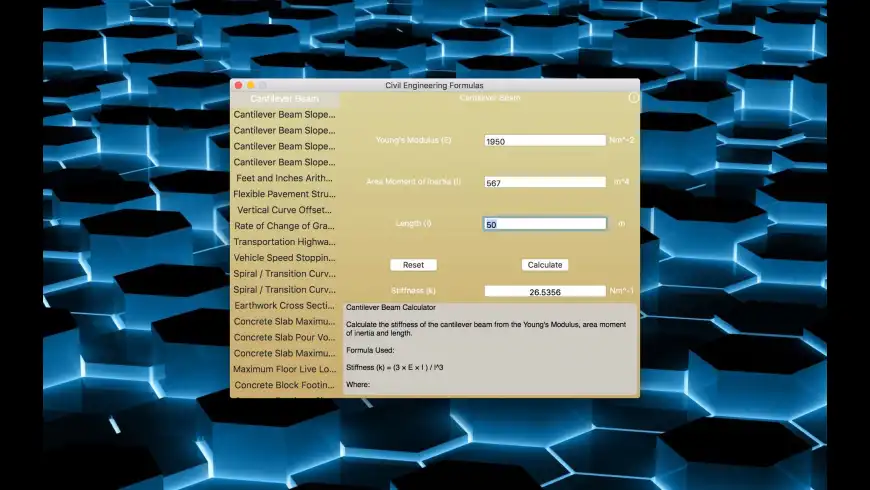Open Vehicle Speed Stoppin... calculator

pos(285,257)
